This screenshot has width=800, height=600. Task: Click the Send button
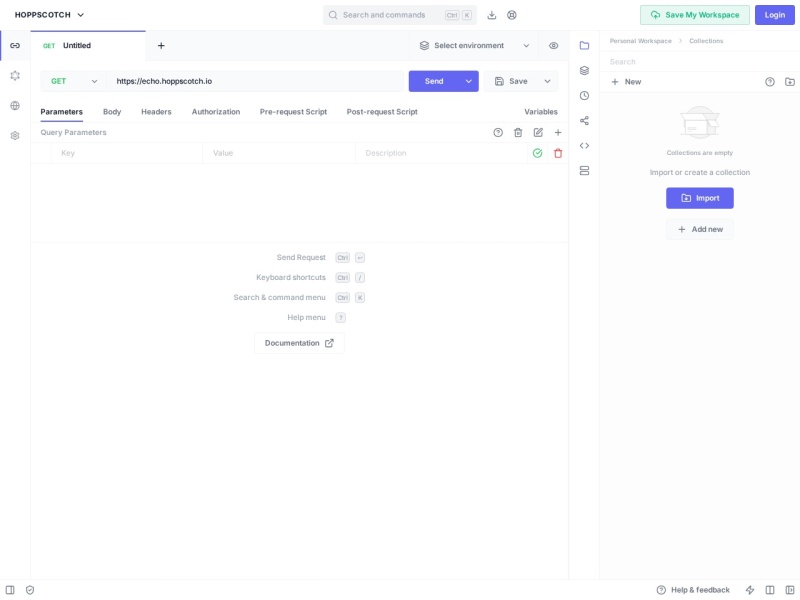pyautogui.click(x=434, y=81)
